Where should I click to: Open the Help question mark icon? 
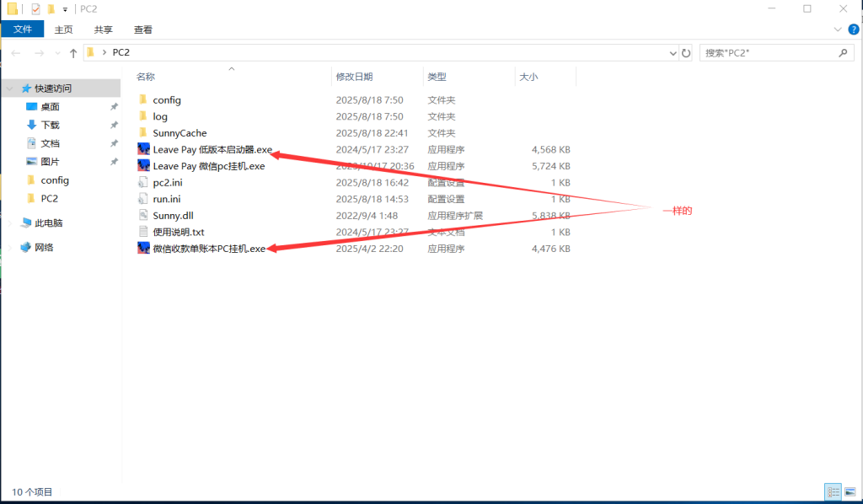tap(854, 29)
